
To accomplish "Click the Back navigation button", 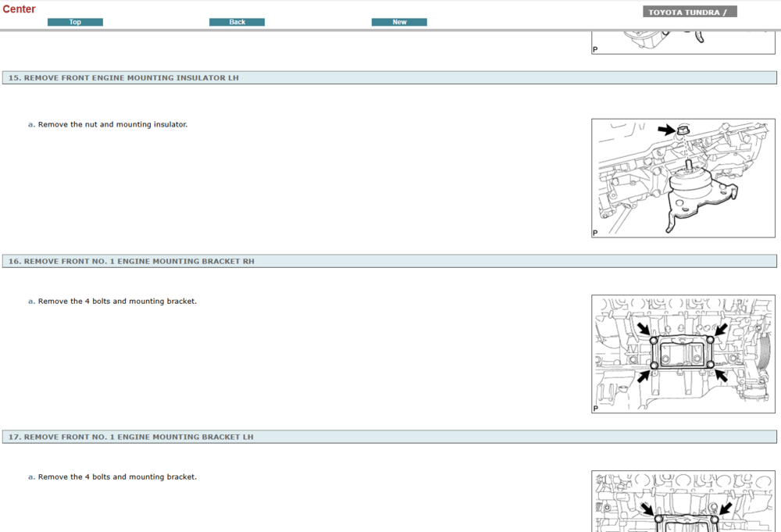I will (x=237, y=22).
